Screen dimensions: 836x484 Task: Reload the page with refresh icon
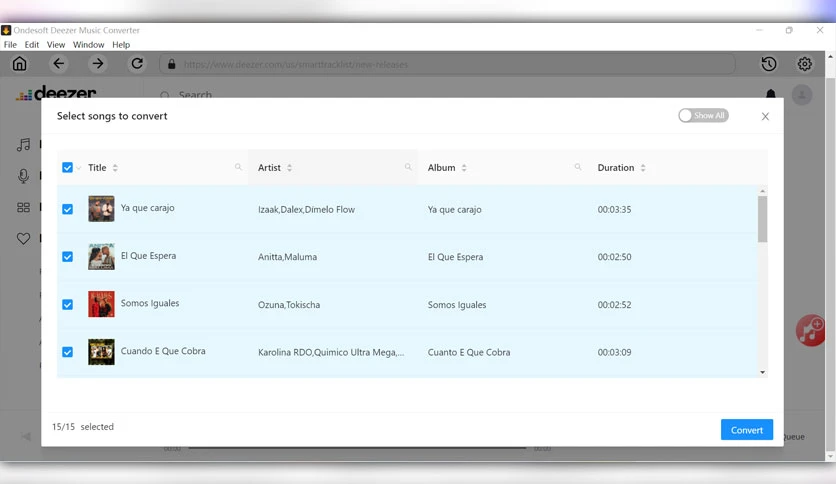tap(137, 64)
